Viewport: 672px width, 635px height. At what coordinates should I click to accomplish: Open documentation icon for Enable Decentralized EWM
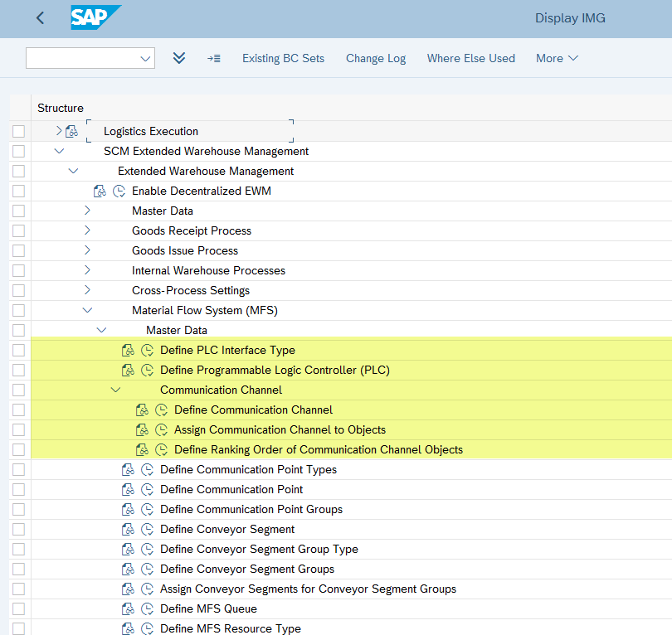(x=100, y=191)
